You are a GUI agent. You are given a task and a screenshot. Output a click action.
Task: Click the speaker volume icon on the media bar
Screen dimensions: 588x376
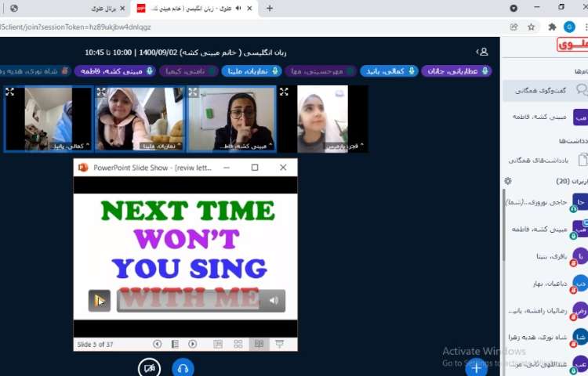(x=274, y=301)
